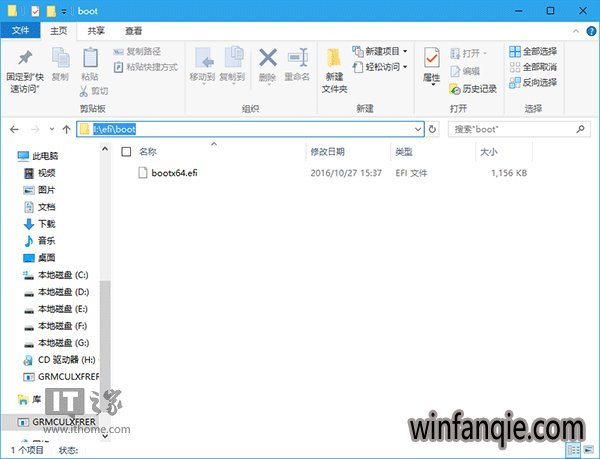Click the search magnifier icon
This screenshot has height=459, width=600.
[x=580, y=129]
